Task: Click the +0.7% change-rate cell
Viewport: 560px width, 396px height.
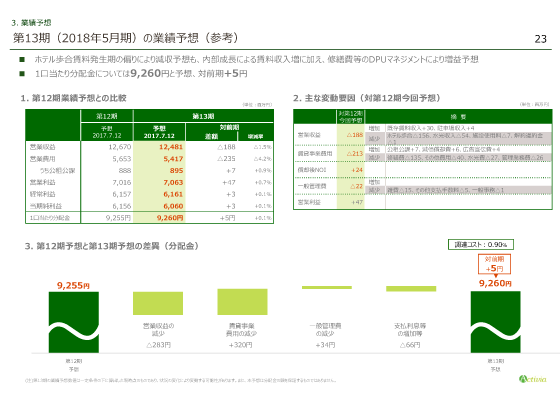Action: 263,182
